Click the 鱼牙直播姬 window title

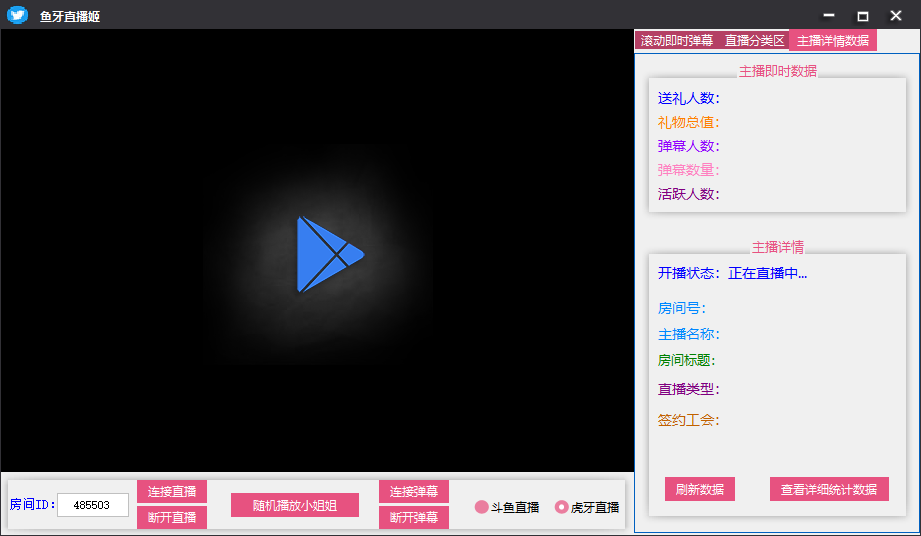[70, 16]
